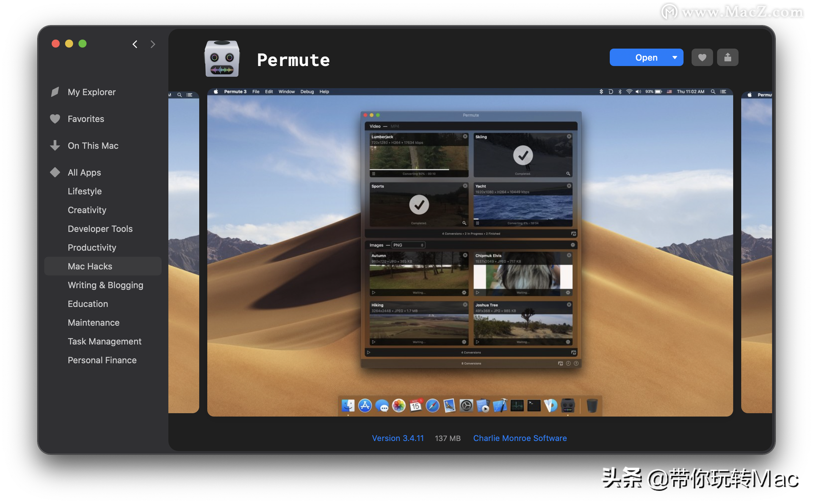Click the On This Mac download arrow icon
813x504 pixels.
[55, 146]
